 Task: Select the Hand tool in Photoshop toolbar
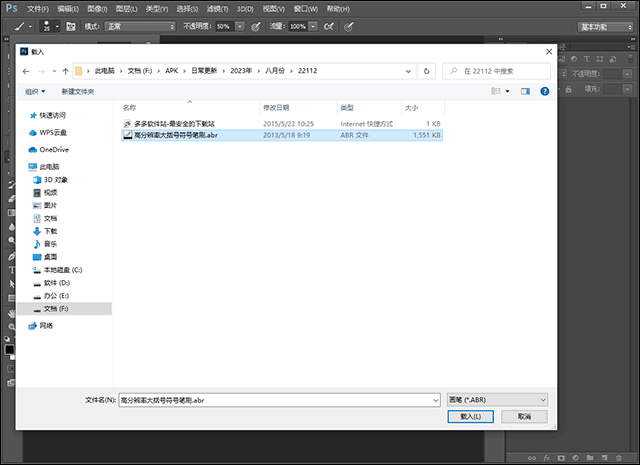tap(11, 313)
